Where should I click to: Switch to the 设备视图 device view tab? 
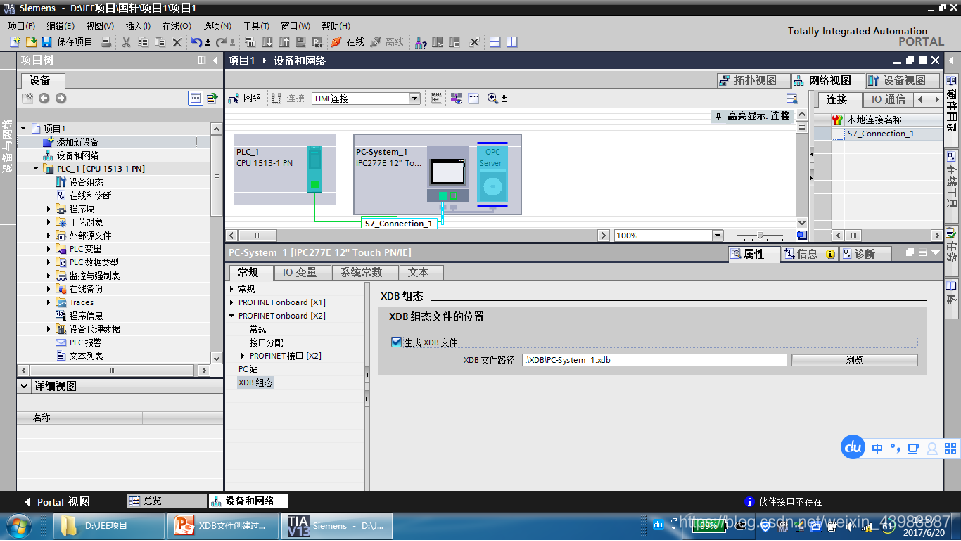tap(902, 80)
